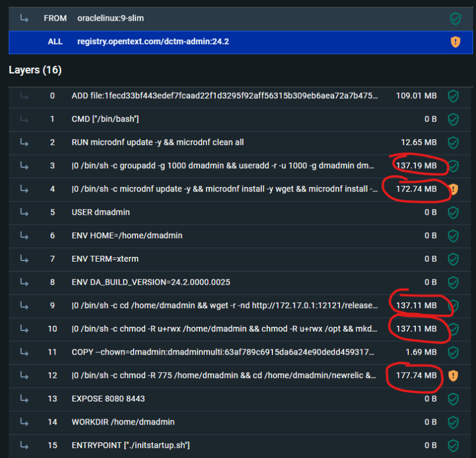The width and height of the screenshot is (476, 458).
Task: Click the green shield on layer 0
Action: [x=453, y=96]
